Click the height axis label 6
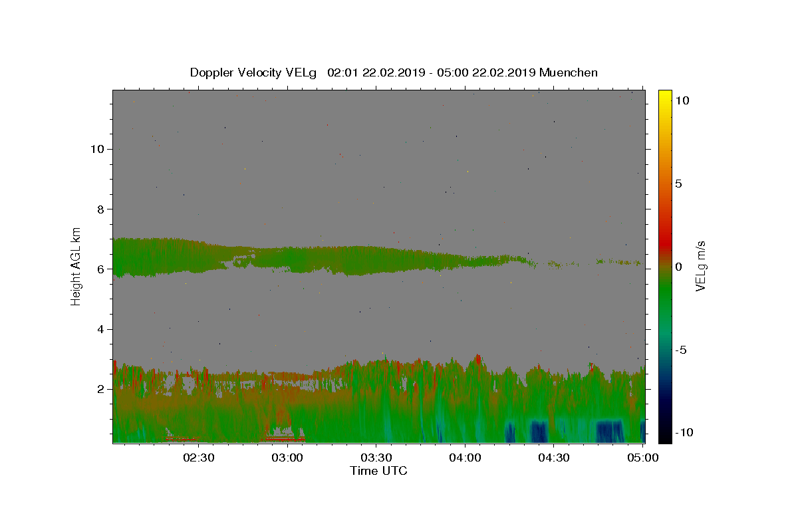 (x=99, y=269)
